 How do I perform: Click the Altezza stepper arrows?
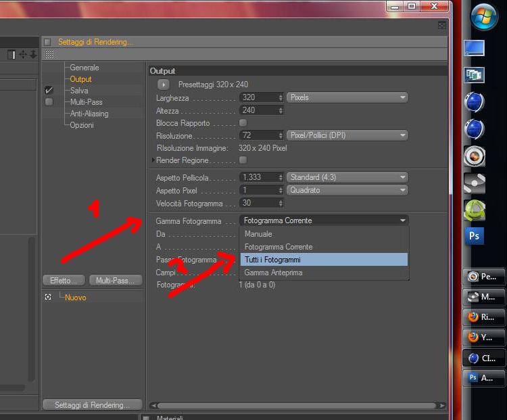click(x=281, y=110)
